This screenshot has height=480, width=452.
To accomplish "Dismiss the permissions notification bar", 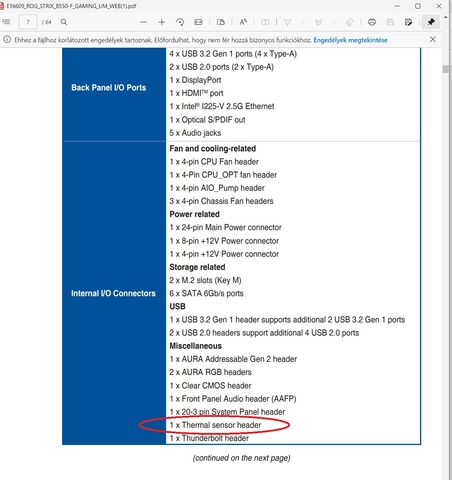I will click(433, 39).
